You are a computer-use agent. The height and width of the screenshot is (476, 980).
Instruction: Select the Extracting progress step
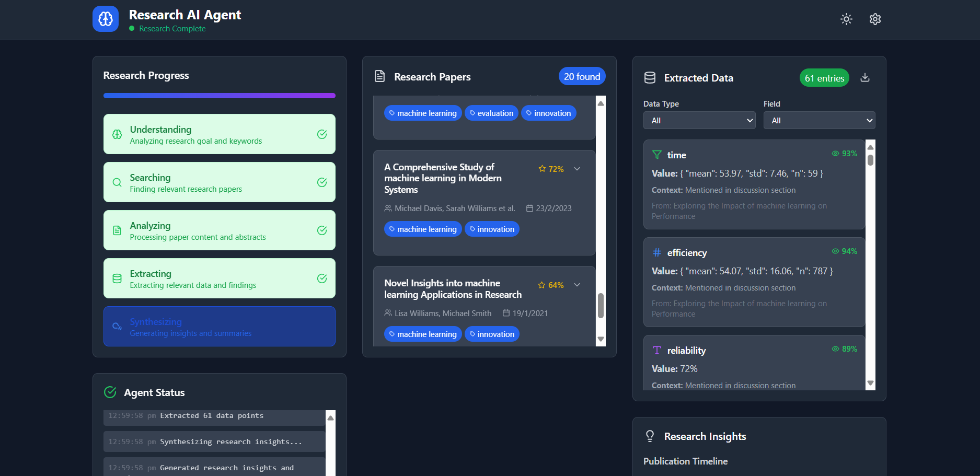[219, 278]
